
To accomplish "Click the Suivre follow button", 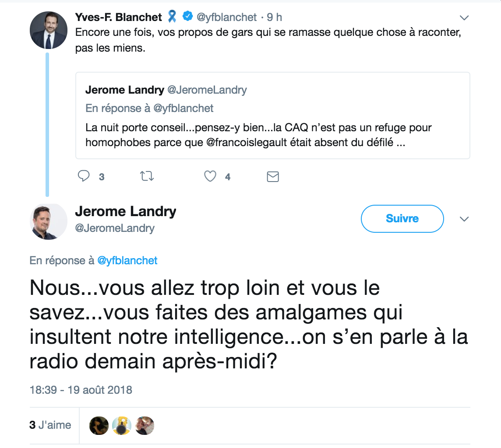I will click(x=402, y=219).
